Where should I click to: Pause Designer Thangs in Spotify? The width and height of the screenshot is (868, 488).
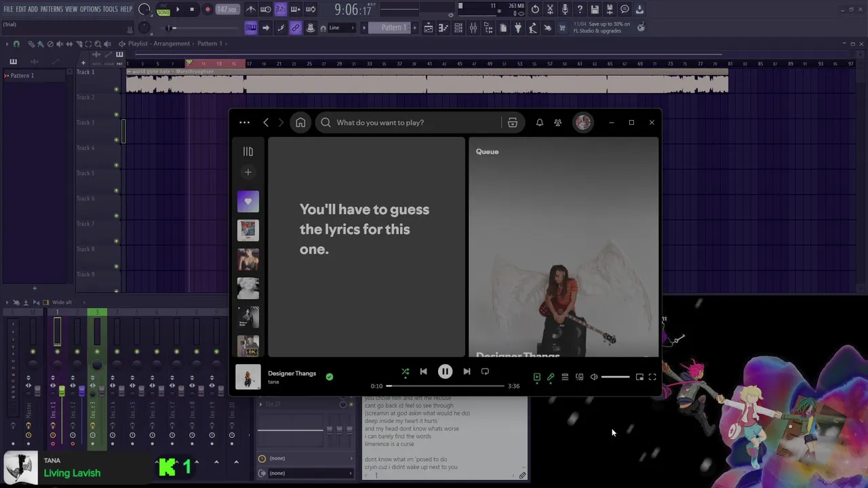pos(445,371)
